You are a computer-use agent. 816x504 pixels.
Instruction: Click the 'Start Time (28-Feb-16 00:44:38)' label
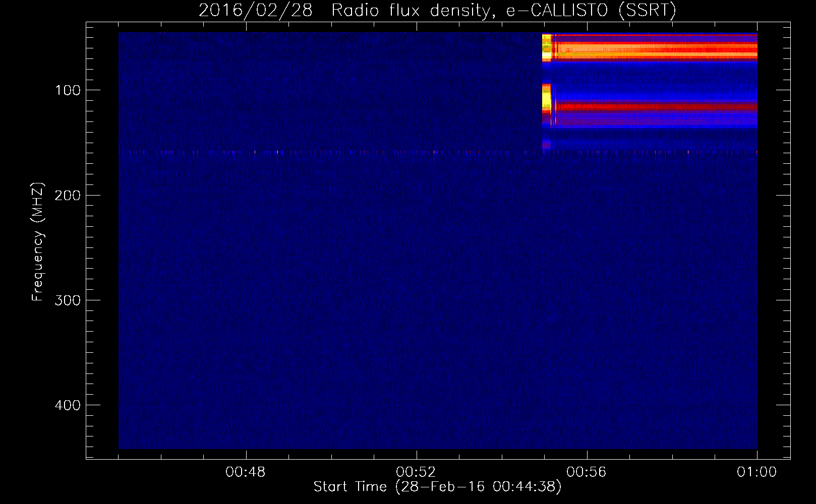pos(437,487)
